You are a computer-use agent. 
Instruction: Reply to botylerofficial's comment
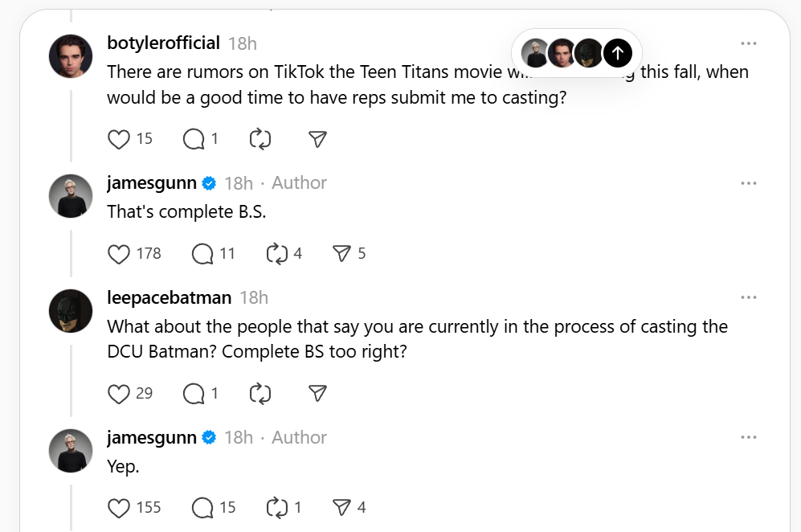tap(194, 139)
